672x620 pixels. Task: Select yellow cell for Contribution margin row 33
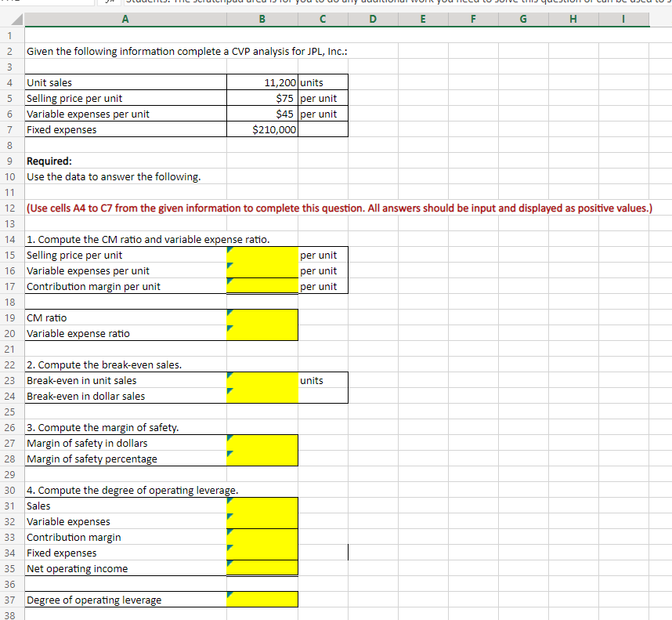pos(262,537)
